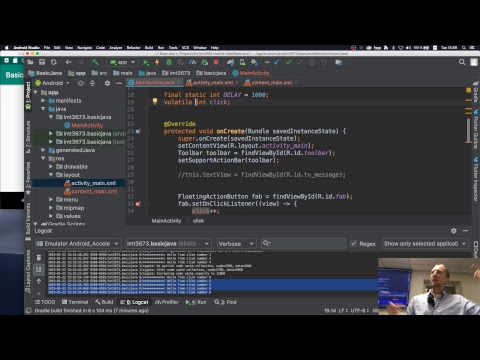Image resolution: width=480 pixels, height=360 pixels.
Task: Click the Save All toolbar icon
Action: pyautogui.click(x=42, y=62)
